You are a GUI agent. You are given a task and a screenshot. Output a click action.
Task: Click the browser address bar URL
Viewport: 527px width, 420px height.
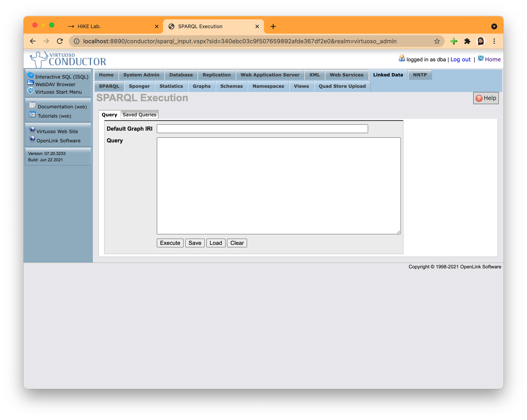click(x=240, y=41)
